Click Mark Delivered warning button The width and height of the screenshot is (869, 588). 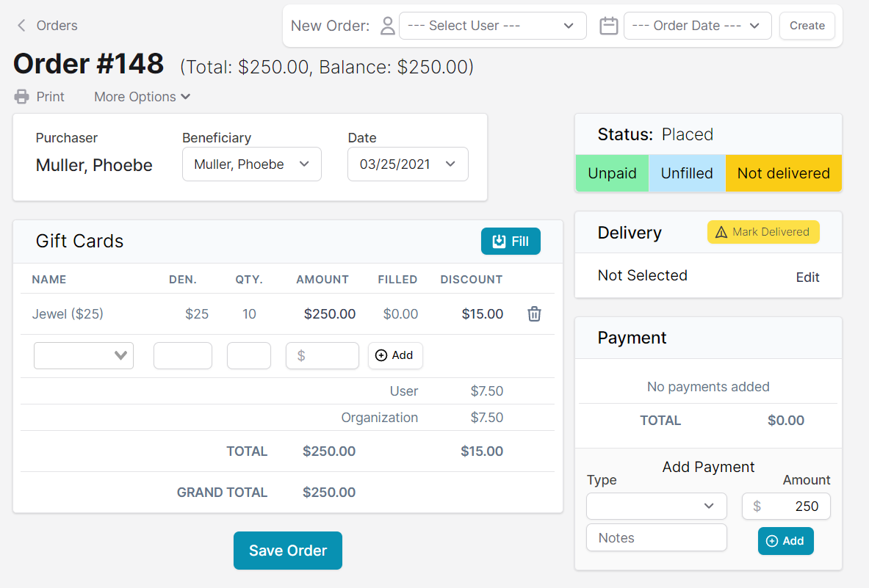click(x=762, y=232)
